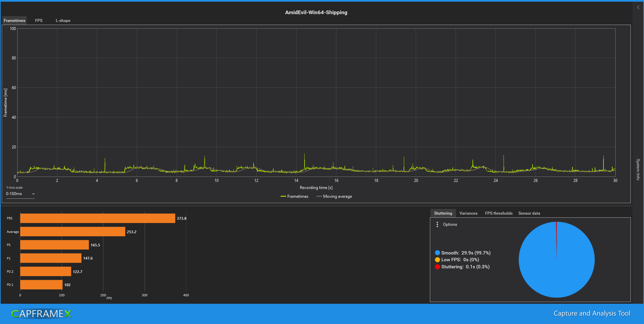Click the chart title AmidEvil-Win64-Shipping
644x324 pixels.
pos(316,12)
